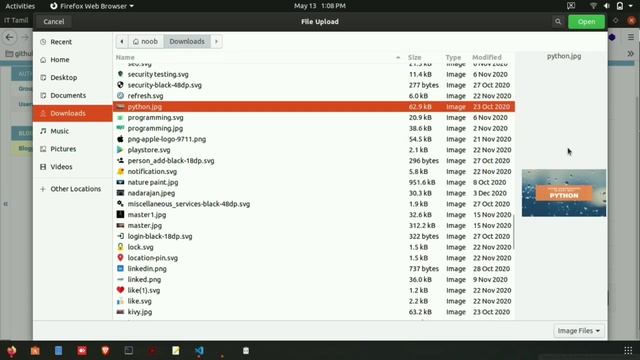Open Desktop in sidebar
The height and width of the screenshot is (360, 640).
pyautogui.click(x=73, y=77)
